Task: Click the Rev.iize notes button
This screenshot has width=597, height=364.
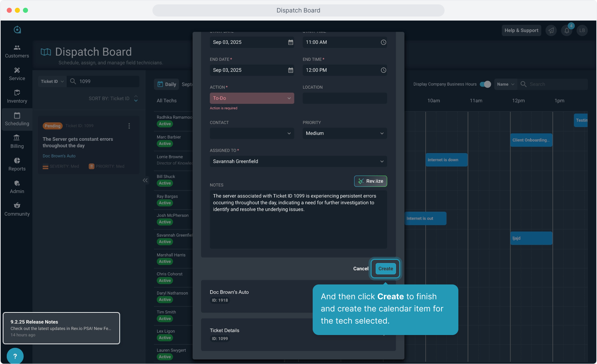Action: pos(370,181)
